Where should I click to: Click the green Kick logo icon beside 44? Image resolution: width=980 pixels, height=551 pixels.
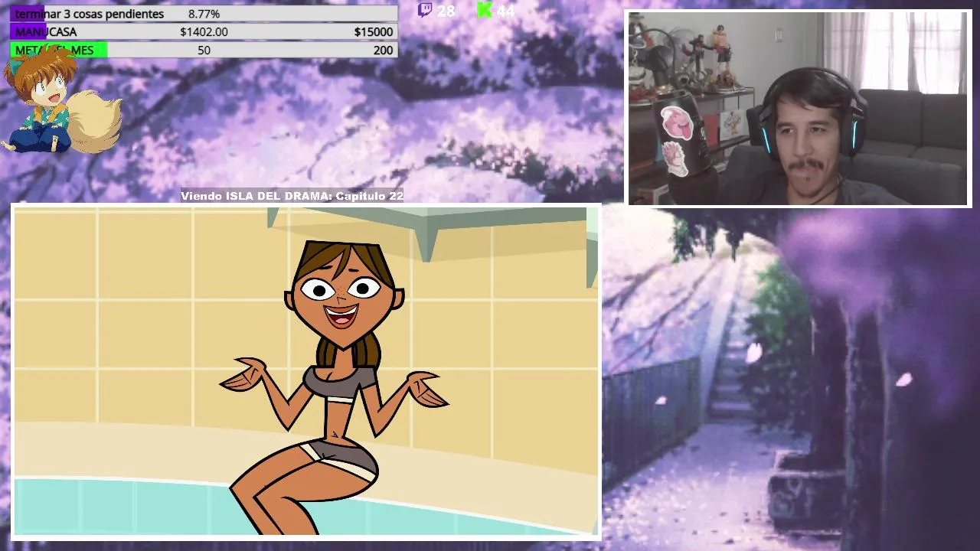[484, 10]
